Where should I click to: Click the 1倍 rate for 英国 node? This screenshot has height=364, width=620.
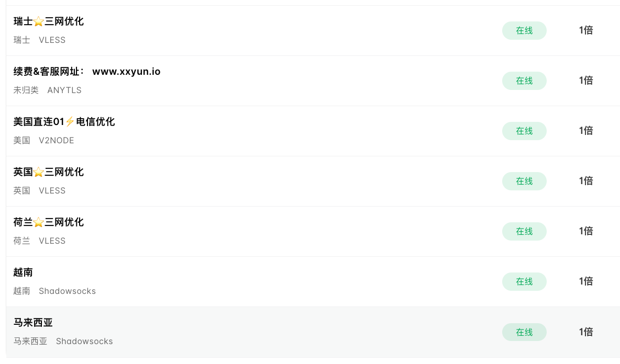pos(586,181)
